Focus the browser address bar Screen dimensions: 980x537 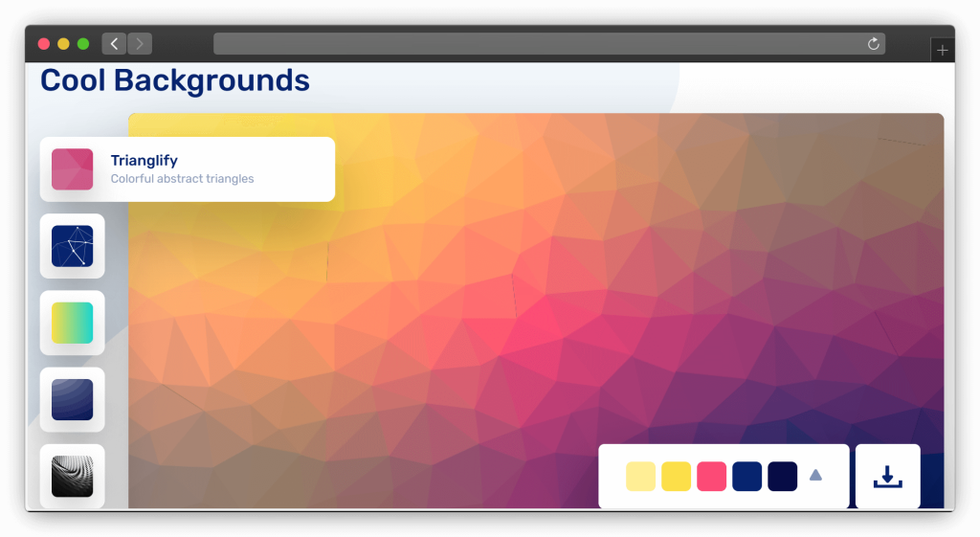tap(536, 44)
